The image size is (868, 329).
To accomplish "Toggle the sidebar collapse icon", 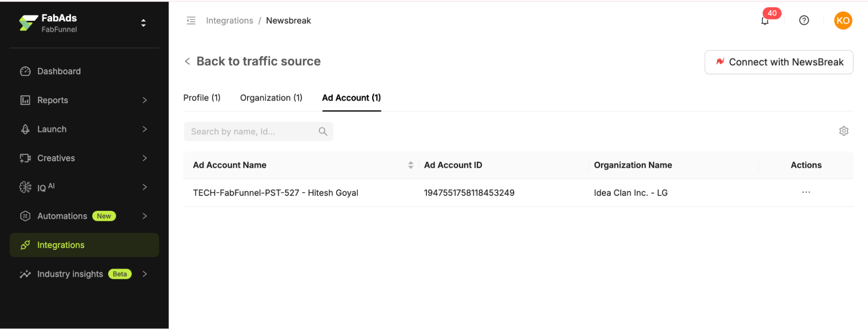I will [191, 20].
